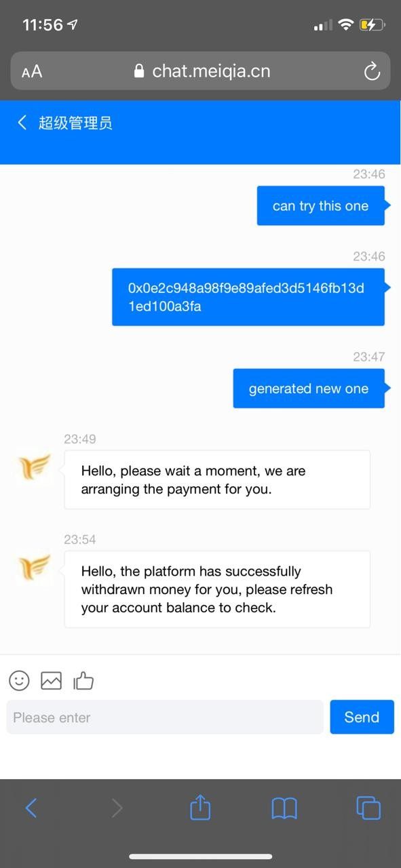Open the emoji smiley picker
The height and width of the screenshot is (868, 401).
point(19,680)
